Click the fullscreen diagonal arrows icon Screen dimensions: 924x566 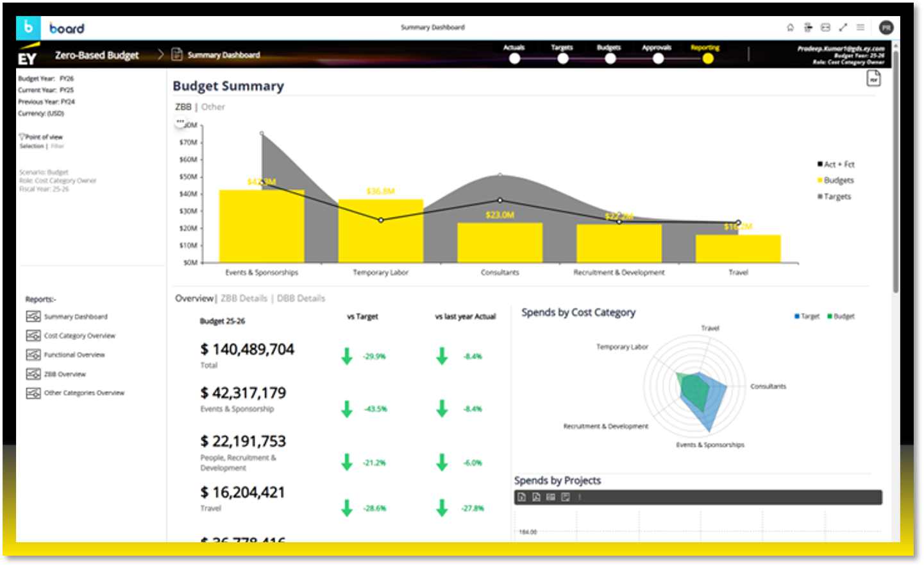[843, 28]
